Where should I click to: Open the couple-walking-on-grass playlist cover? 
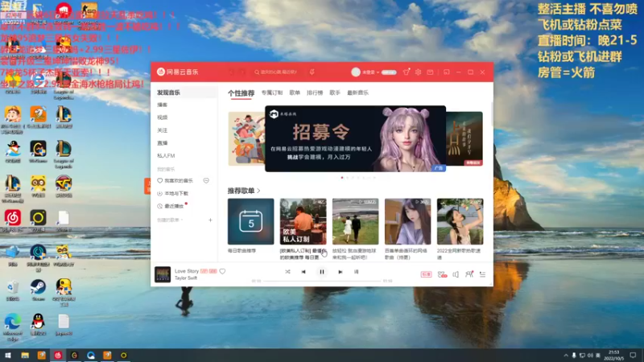click(x=355, y=222)
